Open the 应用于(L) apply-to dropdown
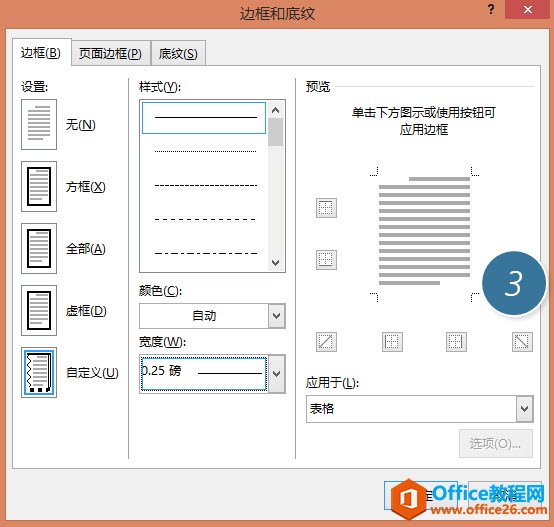Image resolution: width=554 pixels, height=527 pixels. pyautogui.click(x=420, y=409)
